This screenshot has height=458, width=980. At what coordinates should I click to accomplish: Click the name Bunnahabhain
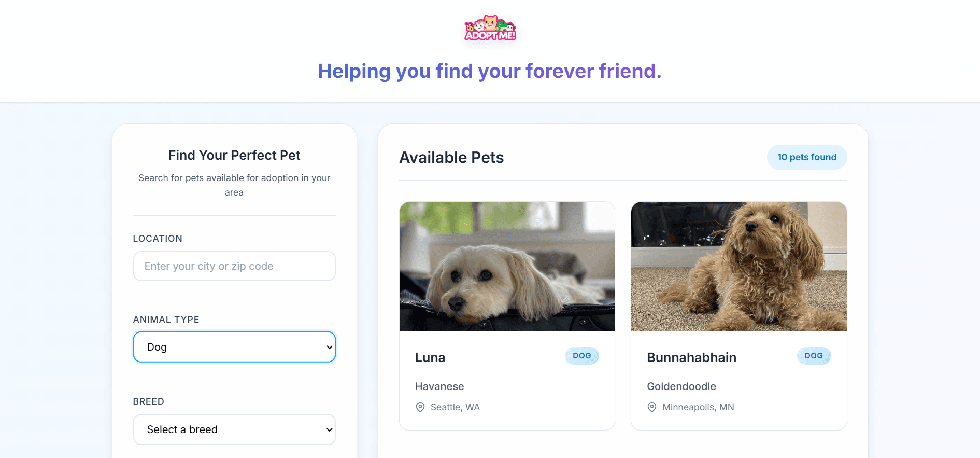pos(691,357)
